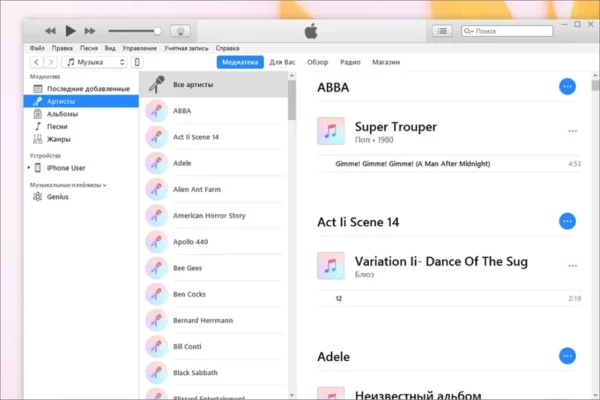
Task: Click the Black Sabbath artist icon
Action: click(x=157, y=373)
